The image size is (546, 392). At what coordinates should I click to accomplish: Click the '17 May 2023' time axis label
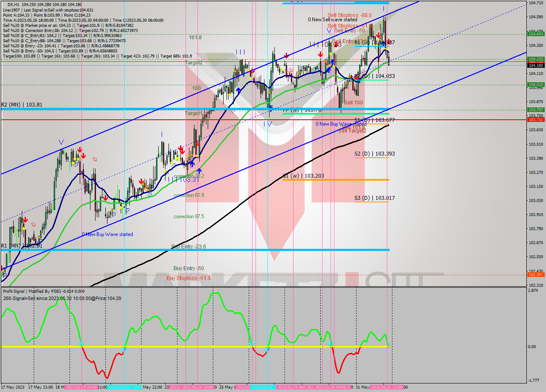coord(12,387)
